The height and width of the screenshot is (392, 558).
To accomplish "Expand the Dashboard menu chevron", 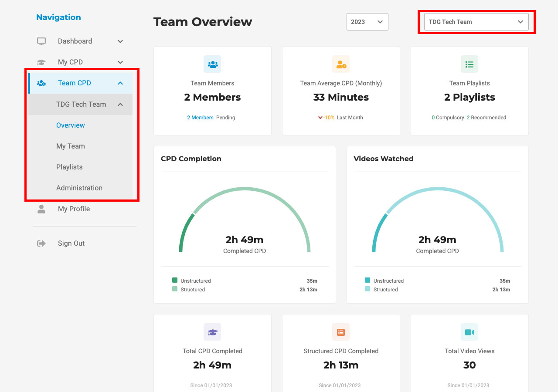I will click(120, 41).
